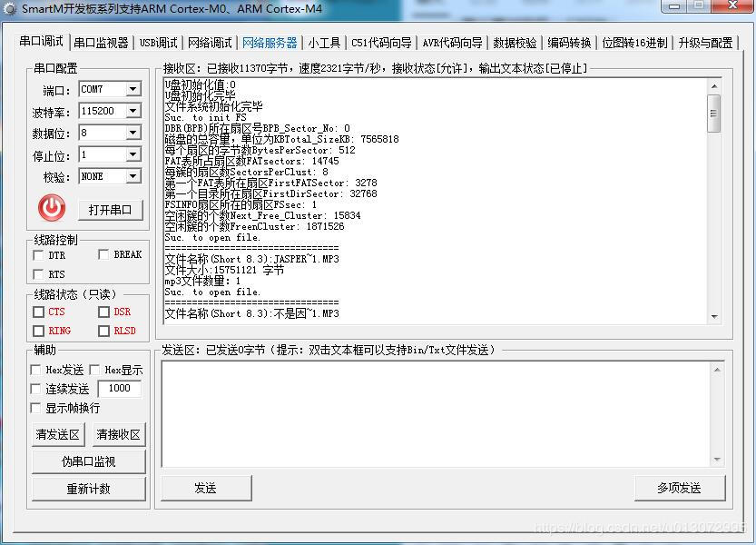Toggle the CTS status checkbox
Screen dimensions: 756x545
(x=38, y=312)
